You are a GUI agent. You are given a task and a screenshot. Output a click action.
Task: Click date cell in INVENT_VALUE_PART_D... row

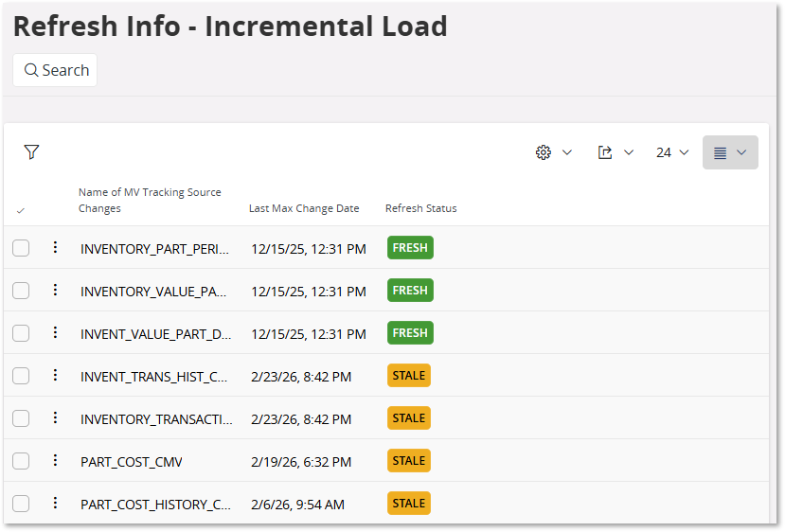pyautogui.click(x=309, y=334)
